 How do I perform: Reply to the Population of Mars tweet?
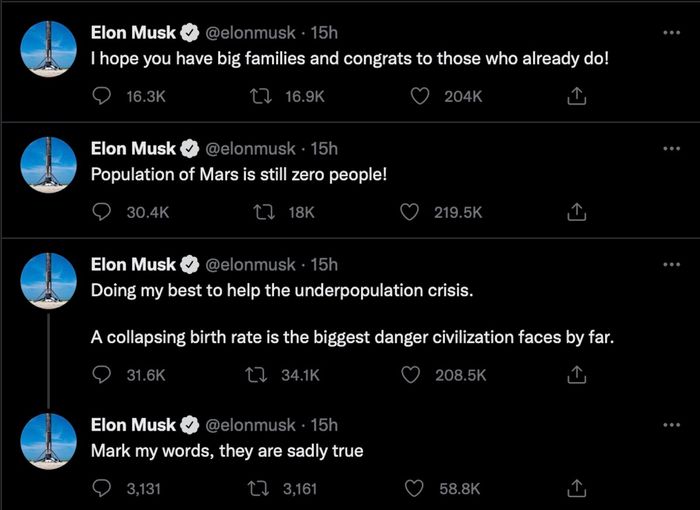101,212
